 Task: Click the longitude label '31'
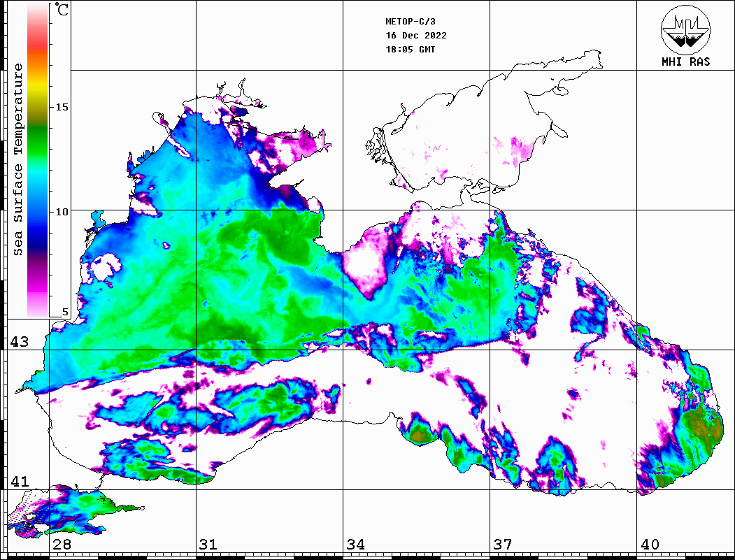[208, 545]
